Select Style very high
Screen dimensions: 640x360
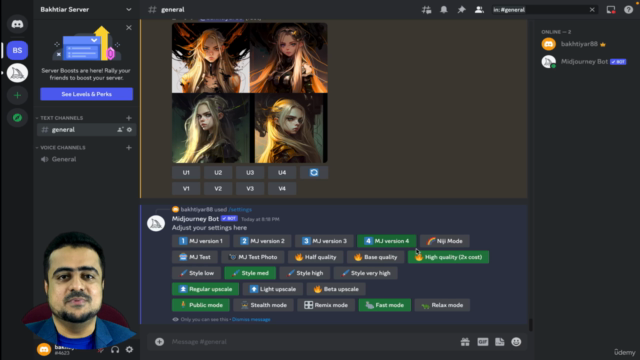tap(366, 273)
